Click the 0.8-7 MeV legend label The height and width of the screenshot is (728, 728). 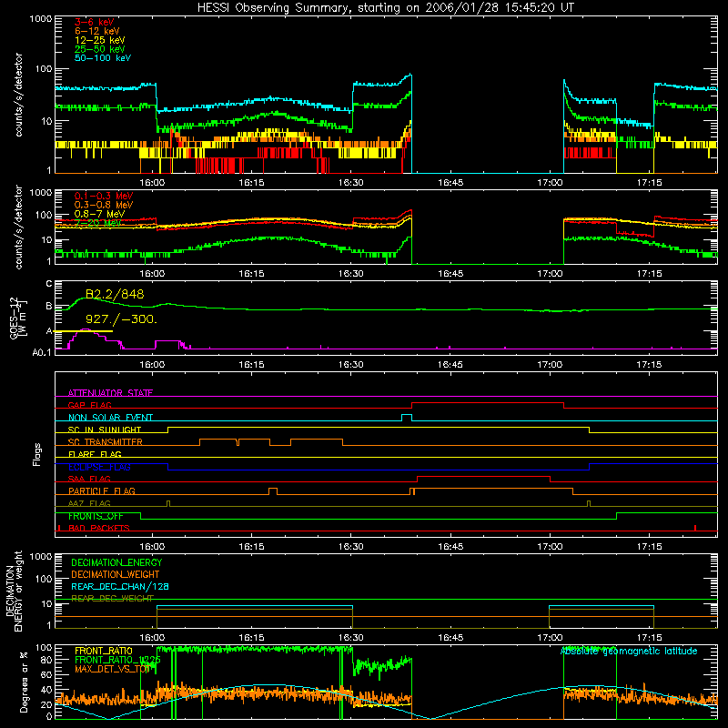click(99, 214)
